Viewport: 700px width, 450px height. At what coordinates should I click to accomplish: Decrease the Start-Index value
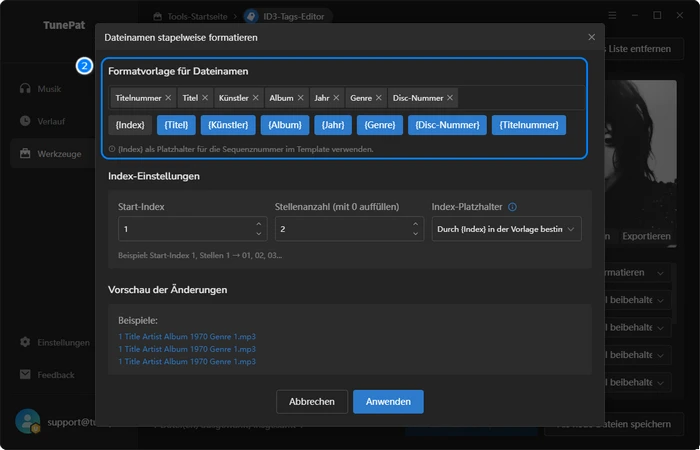[258, 234]
